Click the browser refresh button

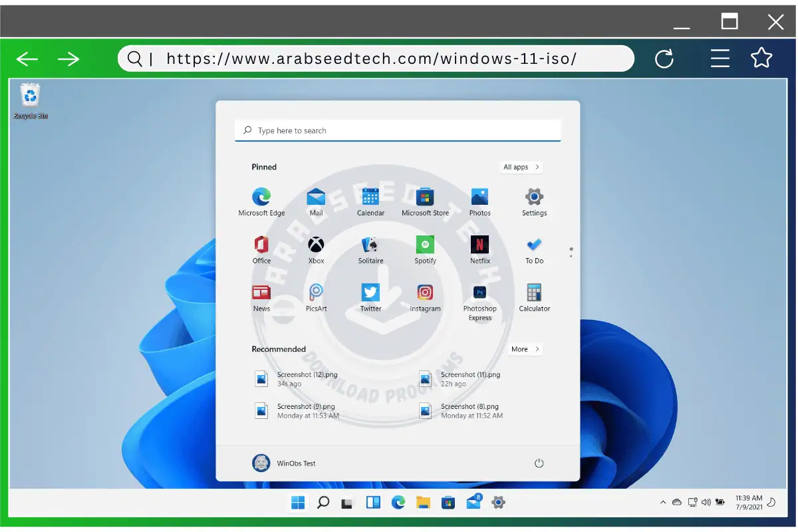664,59
